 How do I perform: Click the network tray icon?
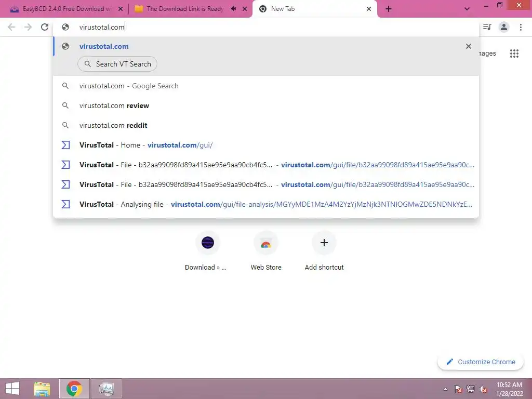click(x=471, y=389)
